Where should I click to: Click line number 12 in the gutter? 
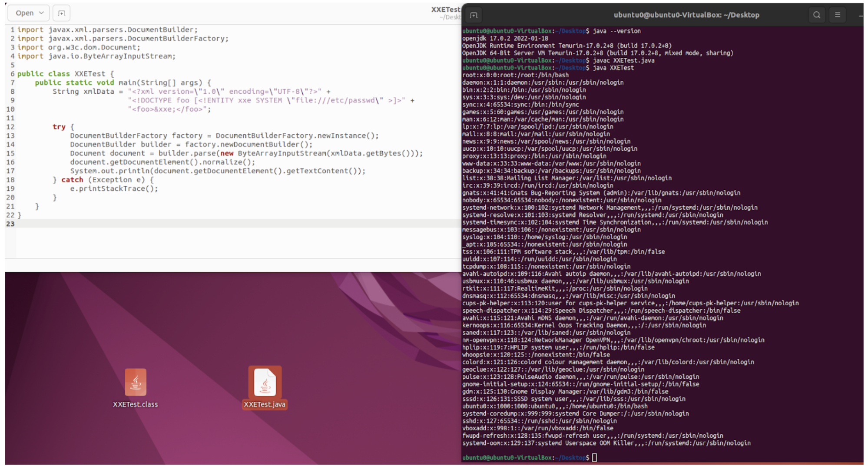pyautogui.click(x=10, y=127)
